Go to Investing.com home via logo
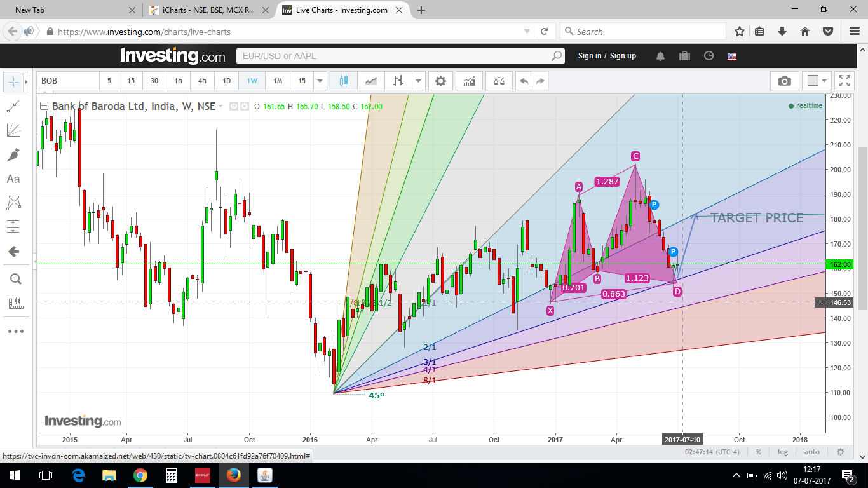868x488 pixels. point(173,56)
